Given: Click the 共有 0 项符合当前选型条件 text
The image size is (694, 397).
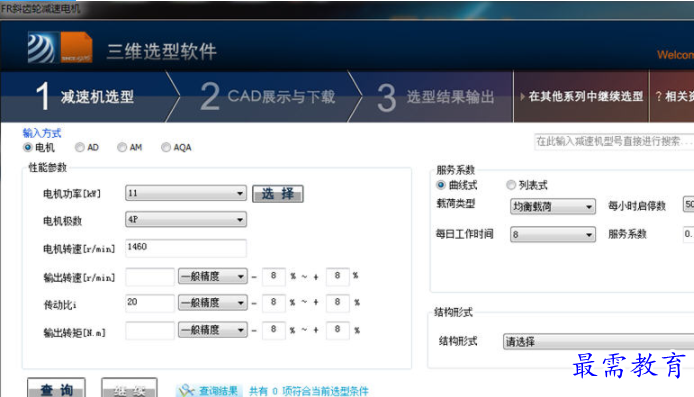Looking at the screenshot, I should [x=308, y=391].
